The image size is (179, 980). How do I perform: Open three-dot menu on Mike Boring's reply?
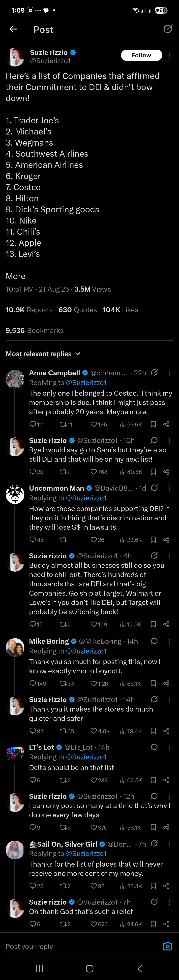(x=170, y=641)
